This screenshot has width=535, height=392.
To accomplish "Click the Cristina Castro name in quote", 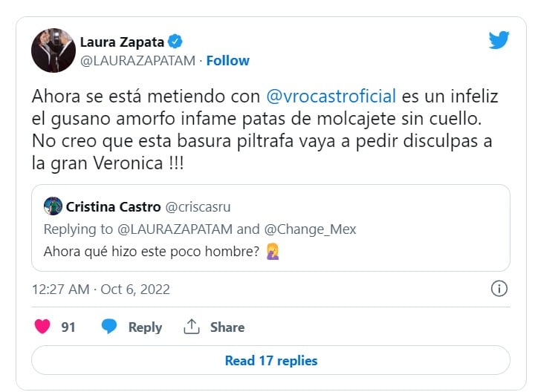I will tap(113, 206).
